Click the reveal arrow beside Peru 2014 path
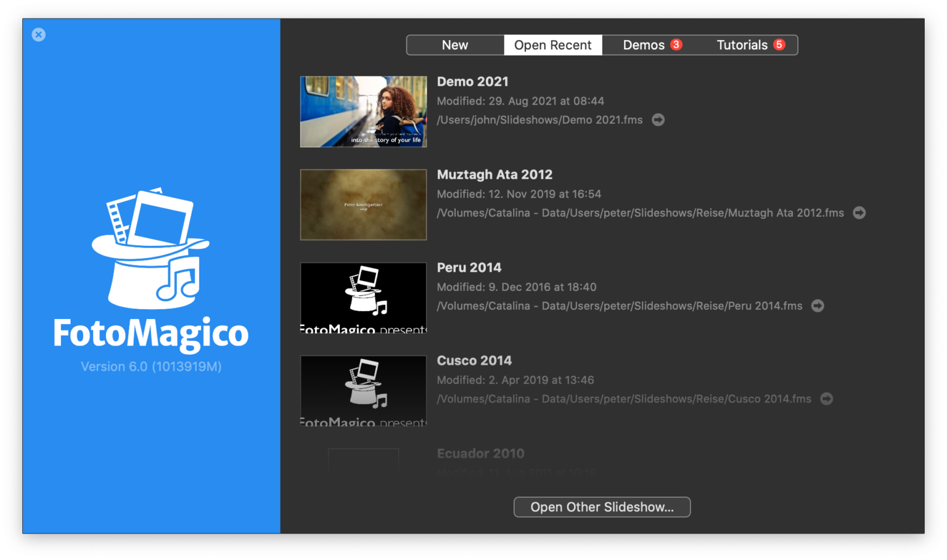947x560 pixels. point(818,306)
